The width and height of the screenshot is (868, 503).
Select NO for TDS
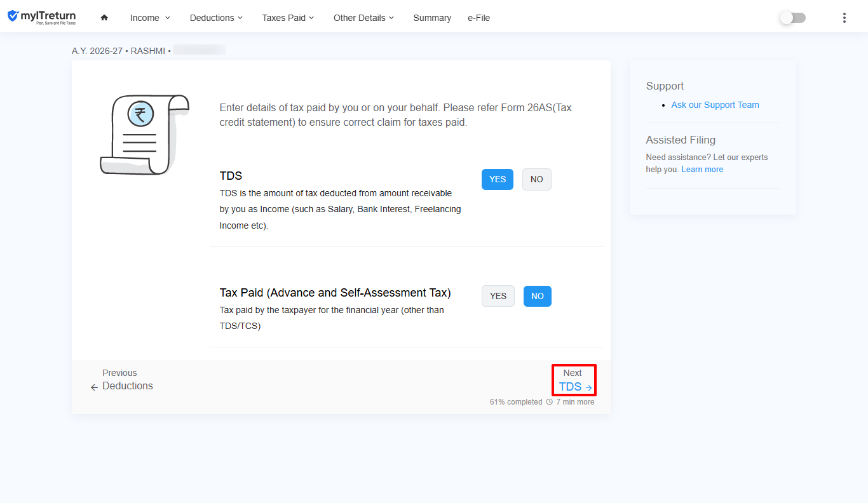pyautogui.click(x=537, y=179)
